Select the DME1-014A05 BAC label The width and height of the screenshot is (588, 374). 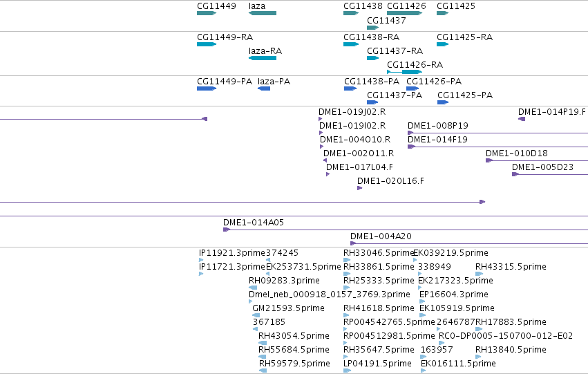click(x=254, y=223)
